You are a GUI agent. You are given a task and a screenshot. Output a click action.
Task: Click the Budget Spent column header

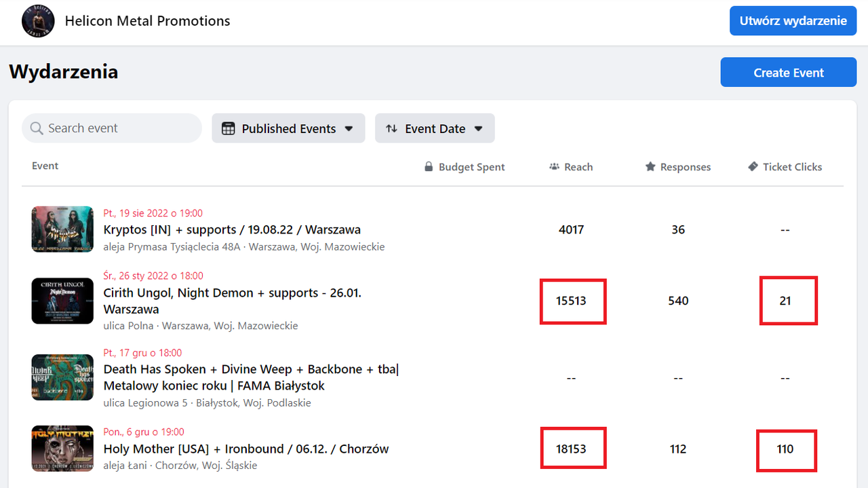(465, 167)
